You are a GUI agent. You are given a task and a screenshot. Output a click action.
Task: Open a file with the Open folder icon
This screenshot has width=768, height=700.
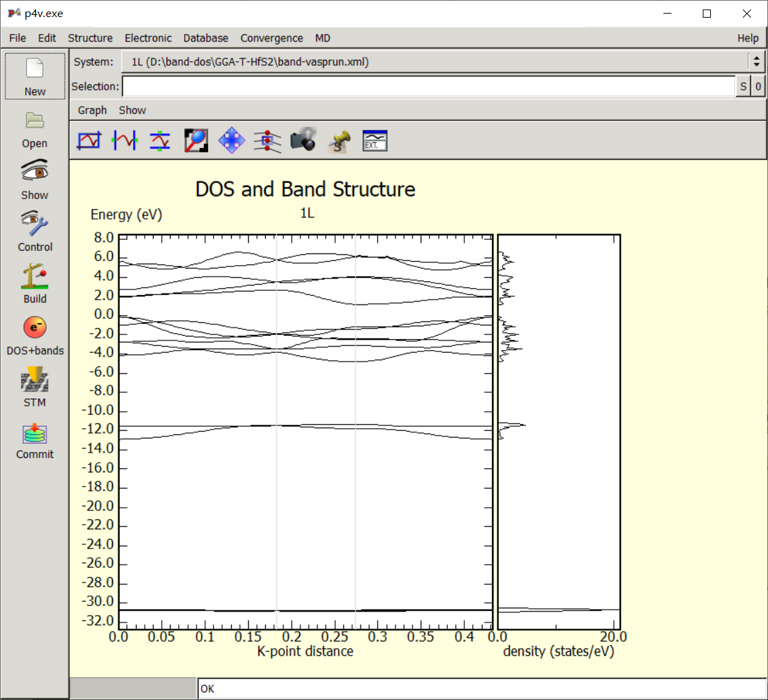pyautogui.click(x=35, y=120)
